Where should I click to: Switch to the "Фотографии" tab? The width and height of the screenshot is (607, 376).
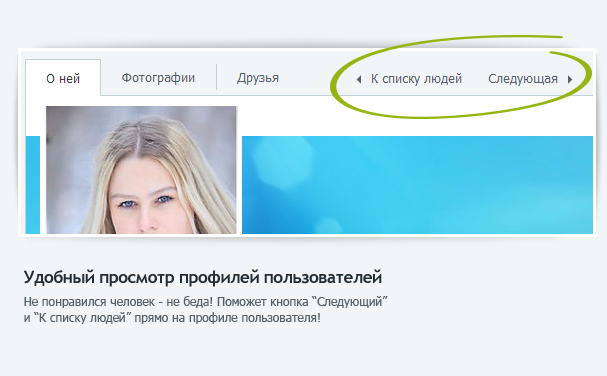pyautogui.click(x=158, y=78)
